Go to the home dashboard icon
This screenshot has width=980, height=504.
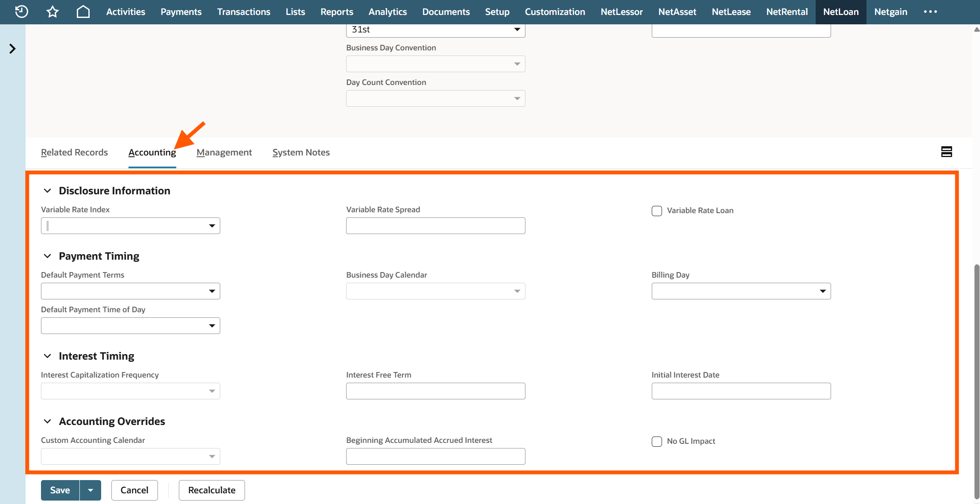coord(83,12)
